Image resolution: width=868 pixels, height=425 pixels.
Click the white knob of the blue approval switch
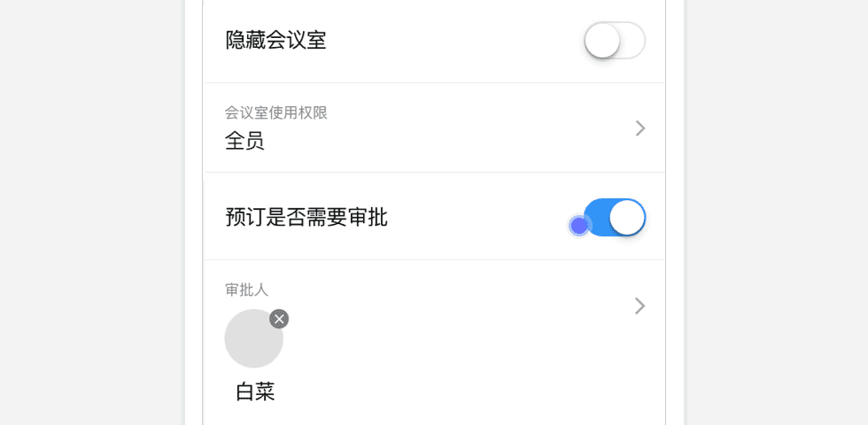(627, 217)
